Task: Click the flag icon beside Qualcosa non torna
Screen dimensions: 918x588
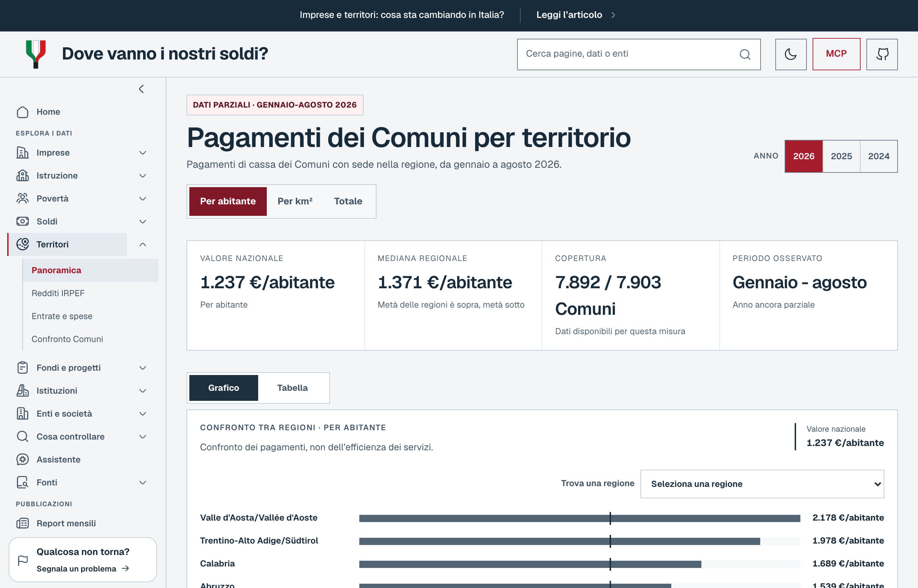Action: tap(23, 560)
